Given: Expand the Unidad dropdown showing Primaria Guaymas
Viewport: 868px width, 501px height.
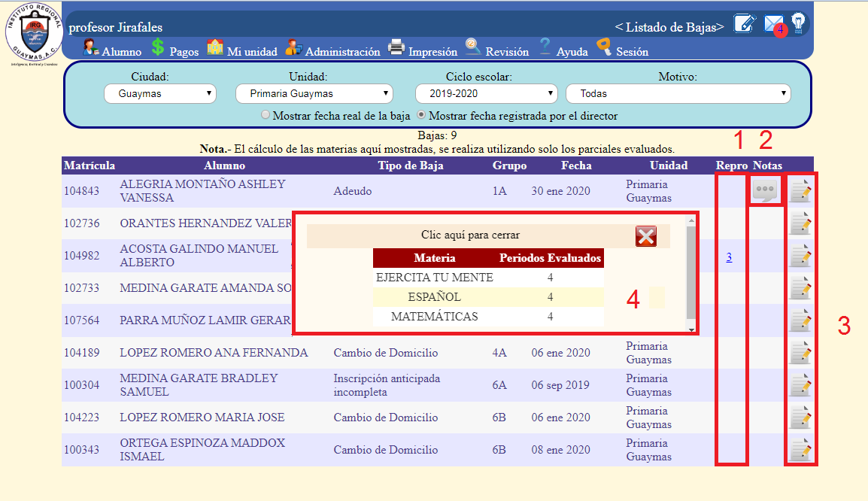Looking at the screenshot, I should (314, 93).
